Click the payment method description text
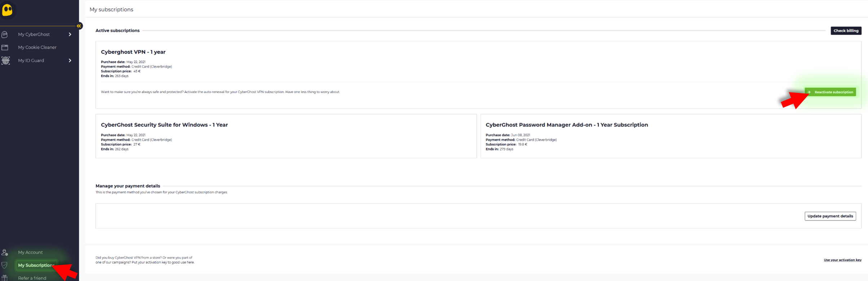The width and height of the screenshot is (868, 281). click(162, 193)
